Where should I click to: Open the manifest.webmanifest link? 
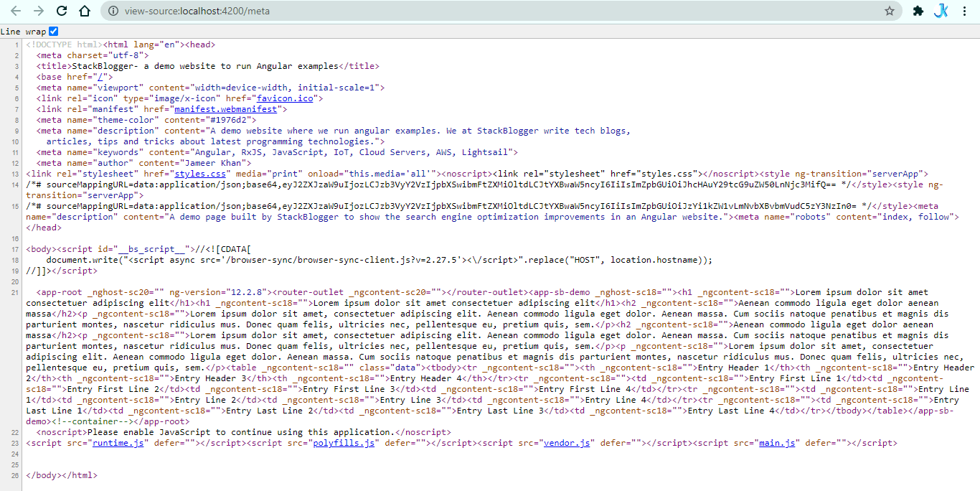click(225, 109)
